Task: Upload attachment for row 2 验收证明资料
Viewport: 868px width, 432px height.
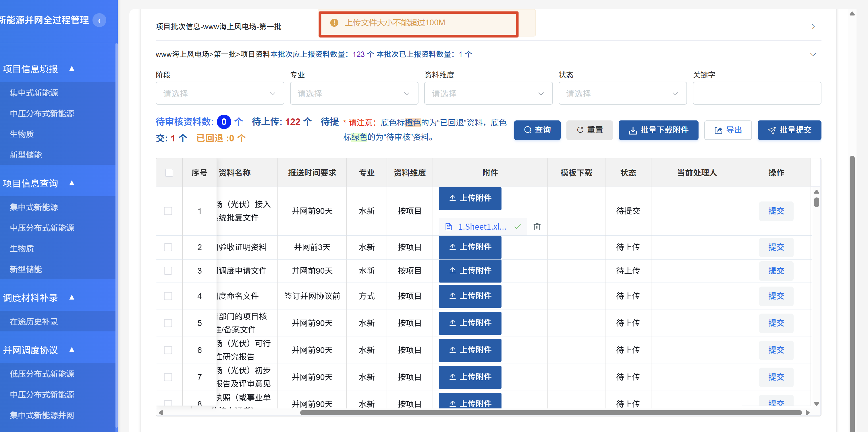Action: click(470, 247)
